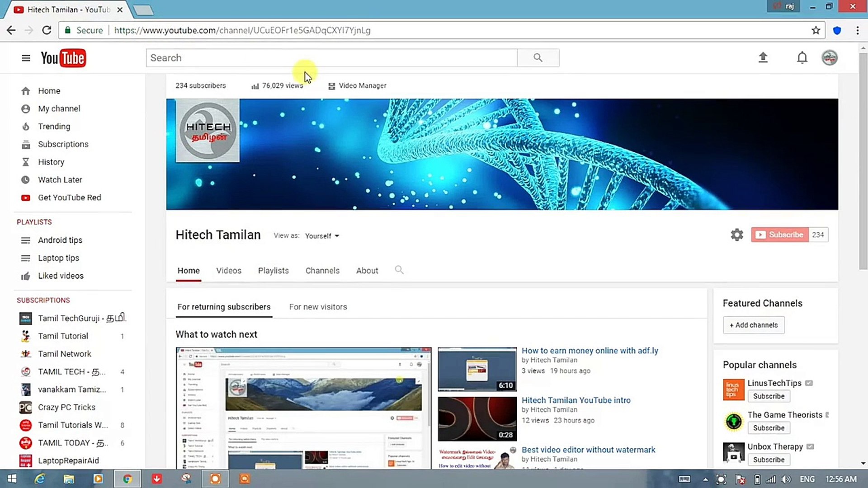
Task: Toggle the adblock shield extension icon
Action: point(837,30)
